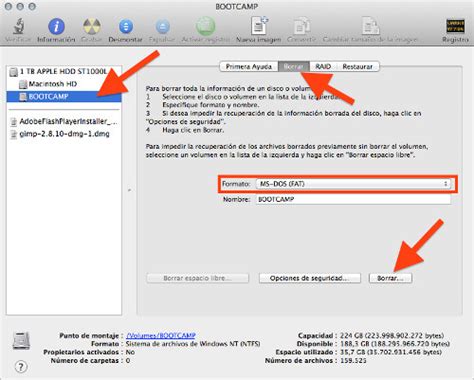
Task: Click the Disponible value 188,3 GB
Action: 395,344
